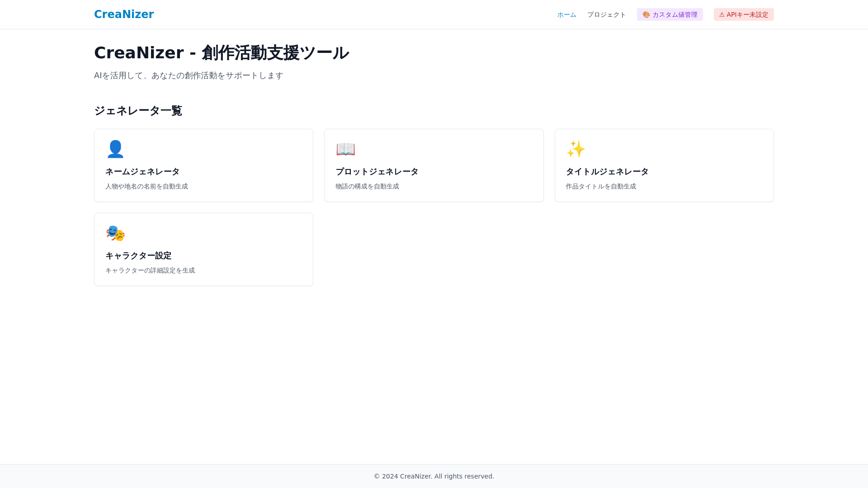Open the タイトルジェネレータ card title

pyautogui.click(x=607, y=172)
